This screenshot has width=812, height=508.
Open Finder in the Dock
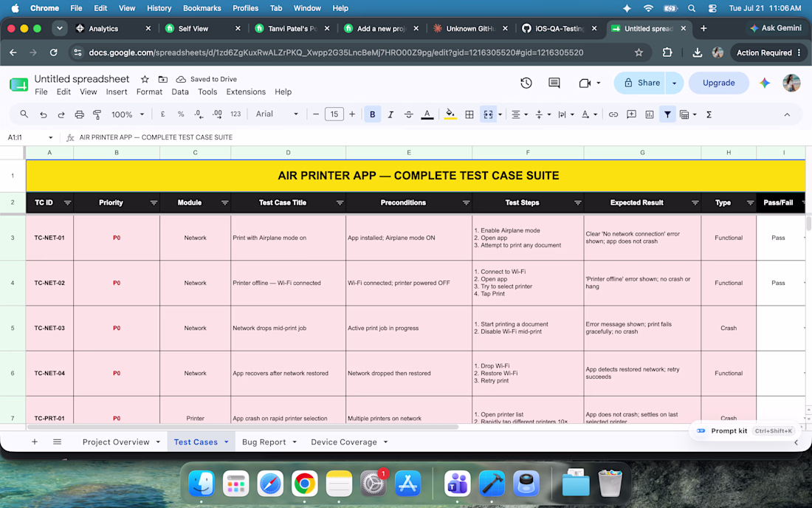point(201,484)
